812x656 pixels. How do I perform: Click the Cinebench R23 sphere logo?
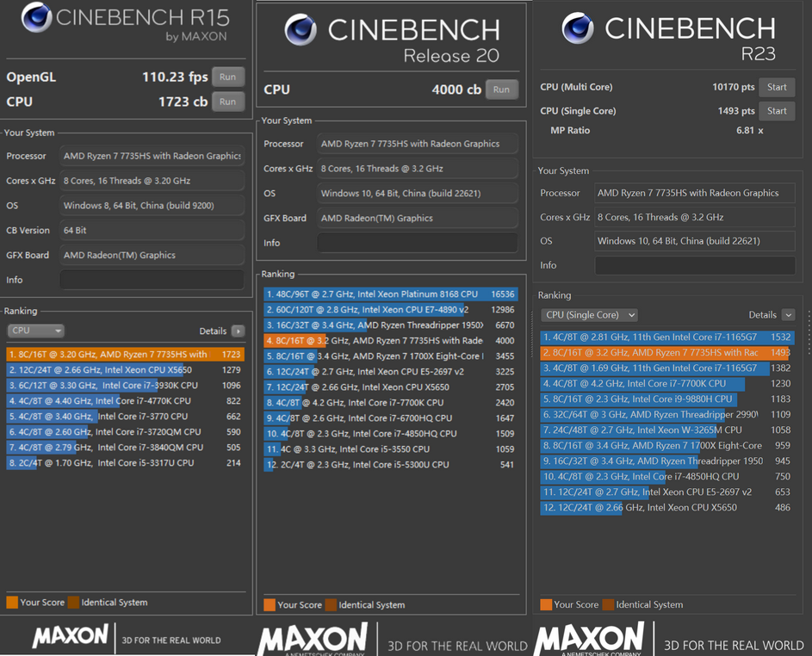[578, 29]
